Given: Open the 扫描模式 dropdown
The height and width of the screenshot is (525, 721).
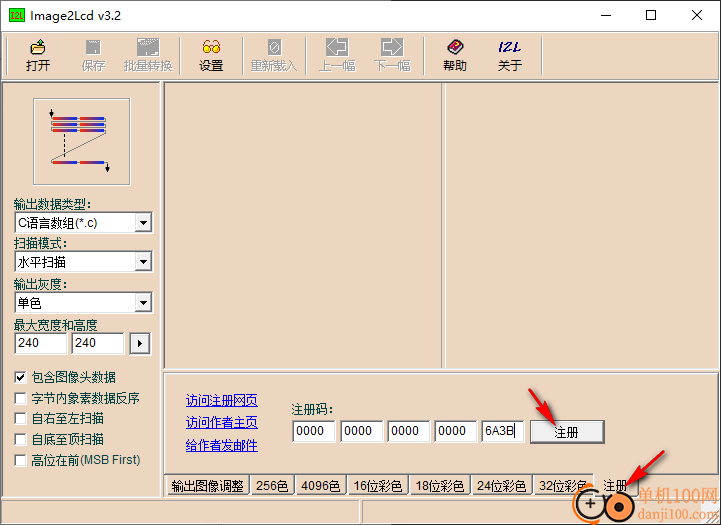Looking at the screenshot, I should 143,262.
